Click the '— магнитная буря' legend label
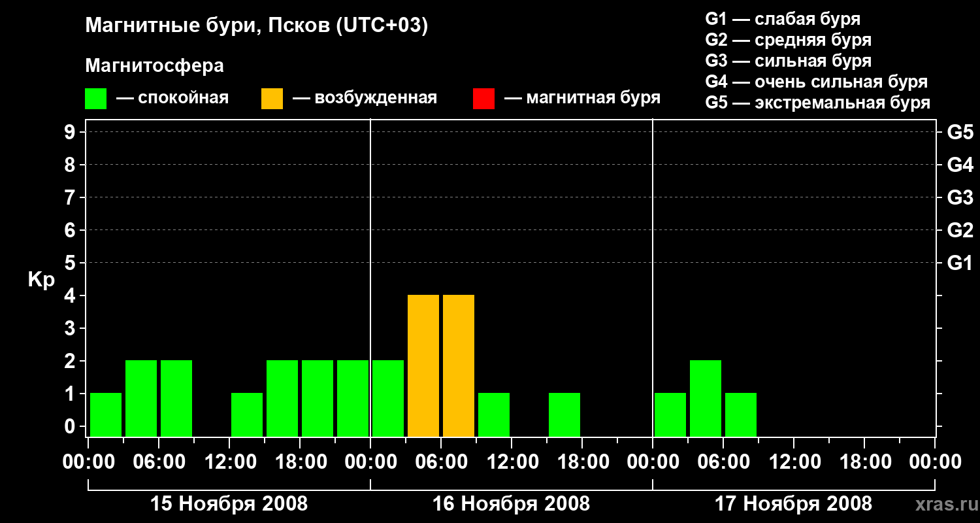The width and height of the screenshot is (980, 523). [x=582, y=98]
